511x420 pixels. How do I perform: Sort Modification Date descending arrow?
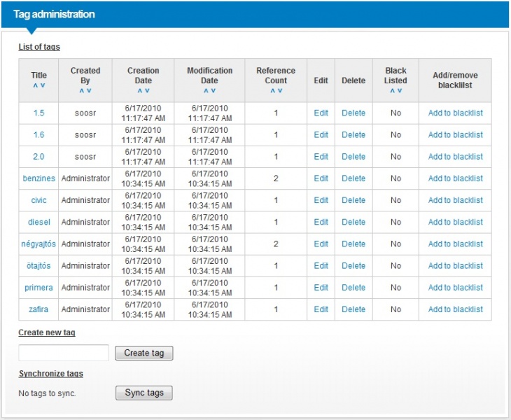pos(213,91)
